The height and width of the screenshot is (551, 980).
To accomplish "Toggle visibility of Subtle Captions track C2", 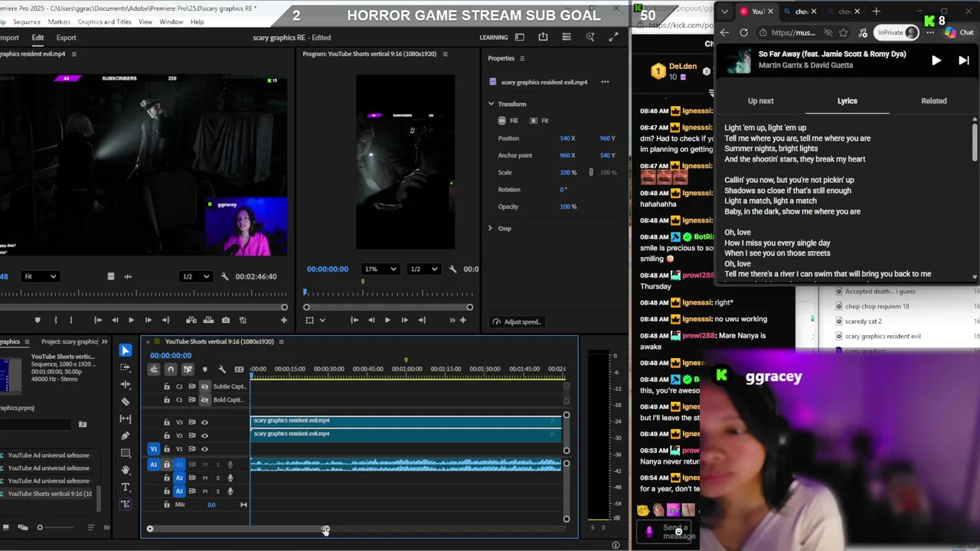I will (204, 386).
